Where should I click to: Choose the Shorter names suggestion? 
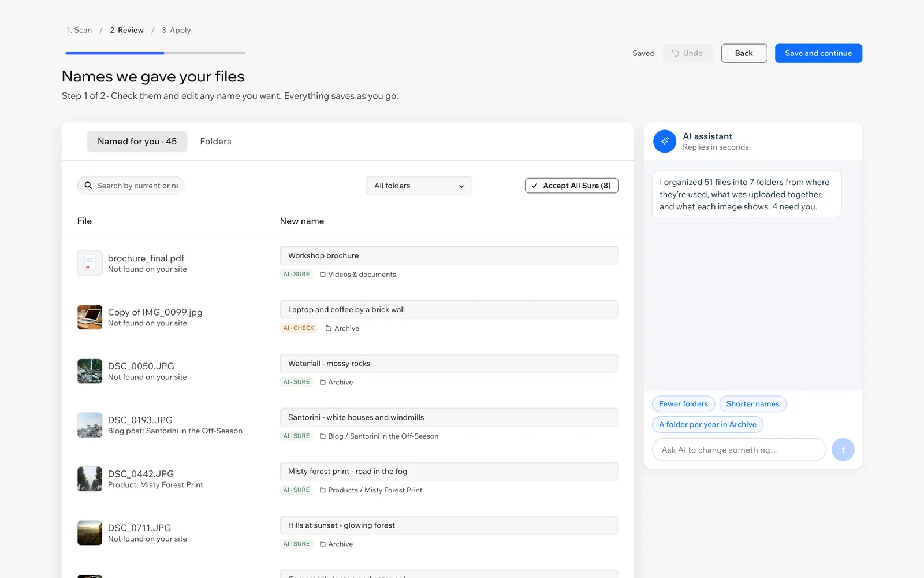752,404
